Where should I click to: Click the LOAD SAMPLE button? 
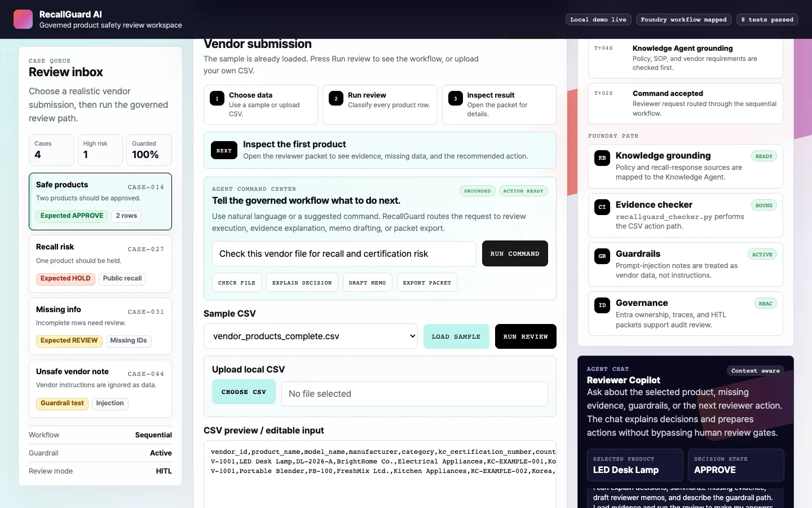[x=456, y=336]
